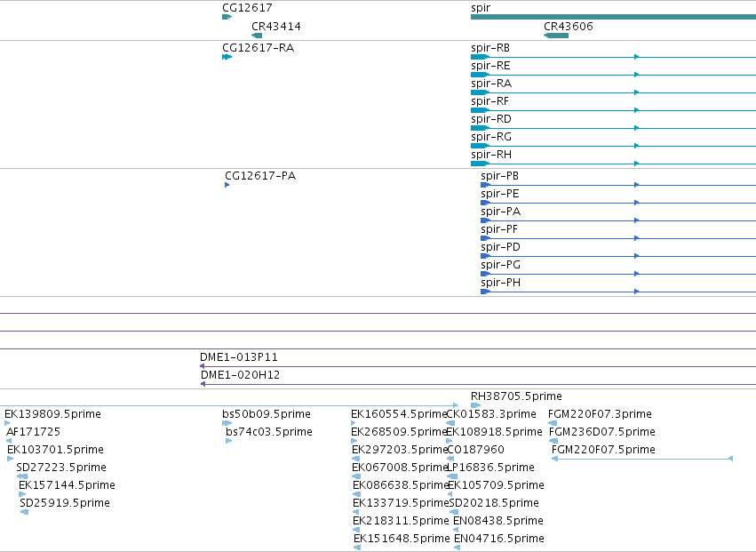Click the FGM220F07.3prime EST label
This screenshot has width=756, height=552.
600,414
